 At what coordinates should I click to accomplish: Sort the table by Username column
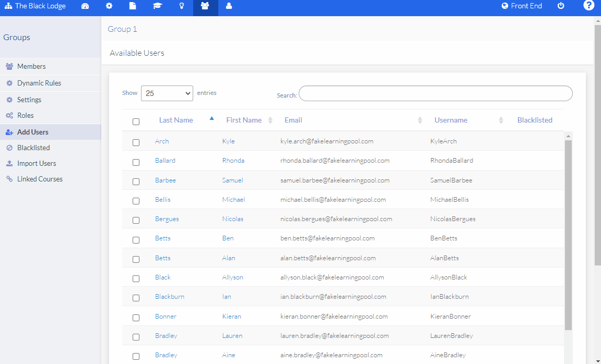tap(451, 120)
